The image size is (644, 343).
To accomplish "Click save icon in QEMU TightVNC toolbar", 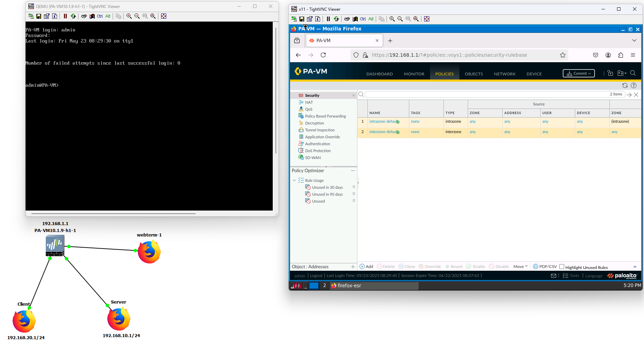I will [x=39, y=16].
